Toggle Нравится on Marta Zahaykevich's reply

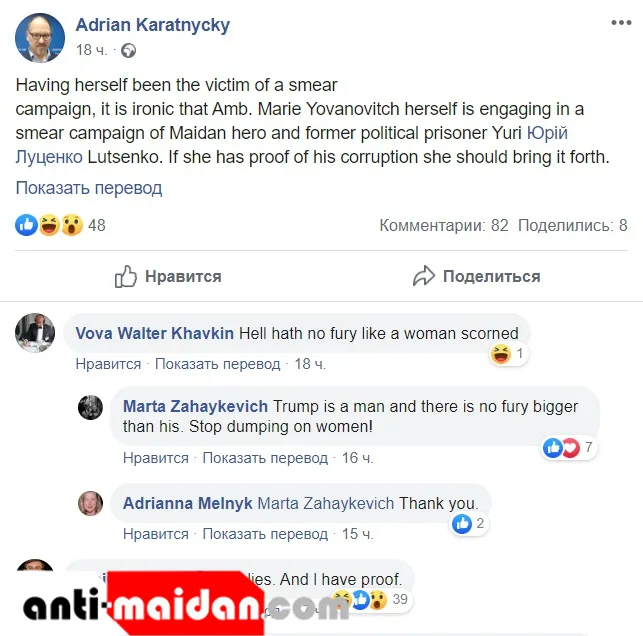156,458
